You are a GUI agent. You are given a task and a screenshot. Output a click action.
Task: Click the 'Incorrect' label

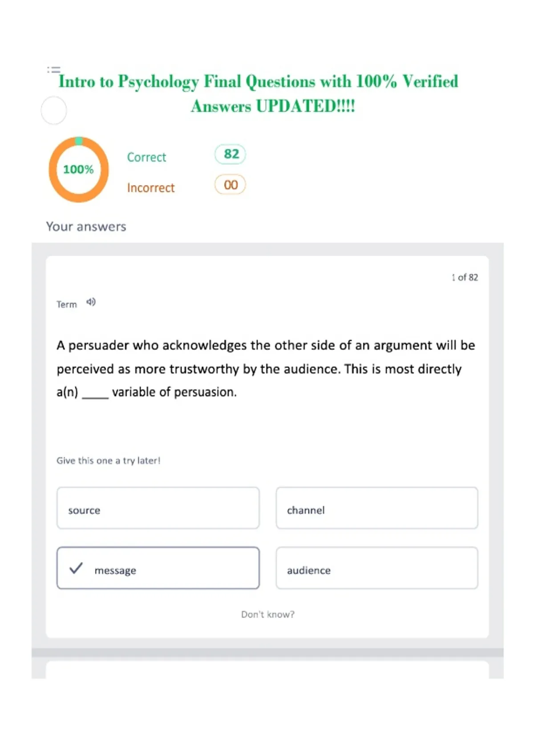tap(151, 188)
